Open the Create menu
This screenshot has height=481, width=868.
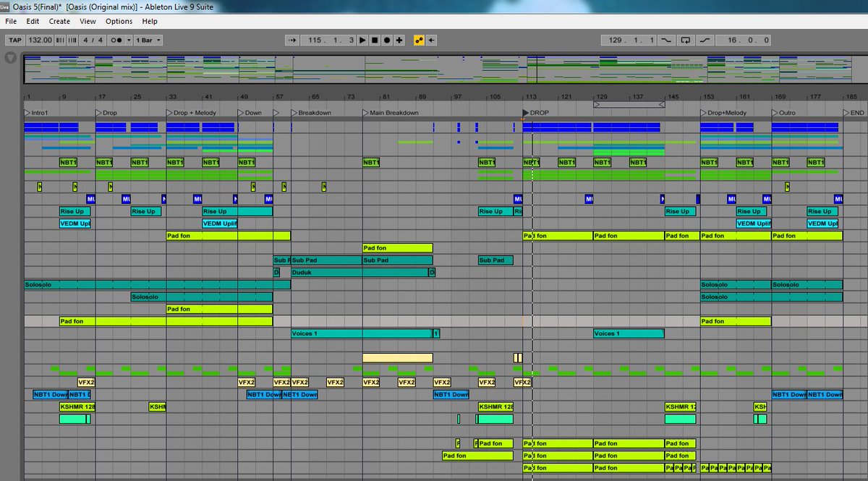pyautogui.click(x=59, y=22)
